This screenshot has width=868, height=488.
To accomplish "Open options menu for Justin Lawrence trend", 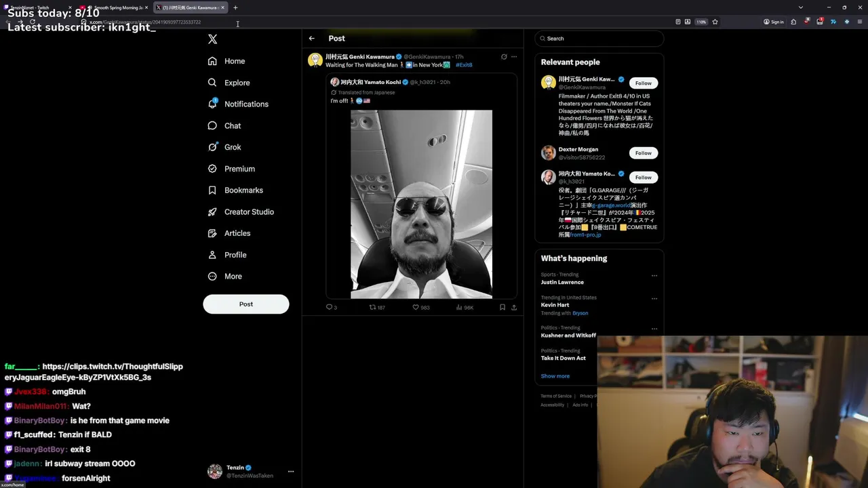I will click(x=654, y=276).
